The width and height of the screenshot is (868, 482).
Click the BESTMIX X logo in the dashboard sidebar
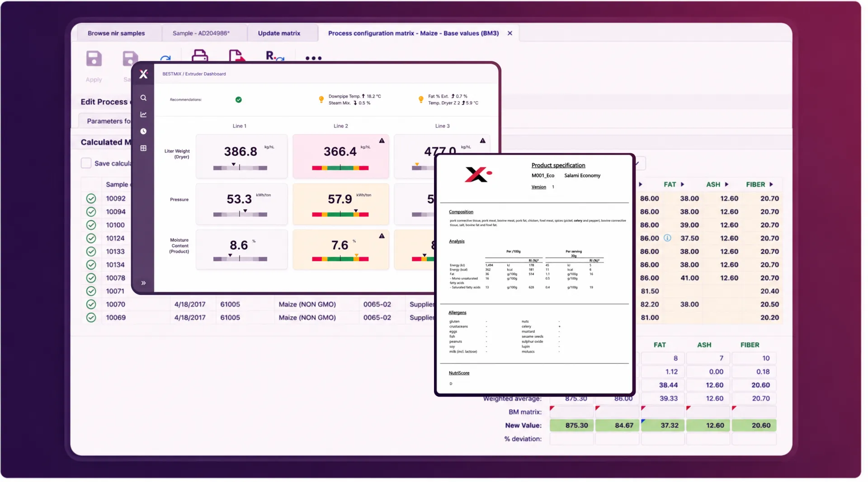click(x=143, y=74)
